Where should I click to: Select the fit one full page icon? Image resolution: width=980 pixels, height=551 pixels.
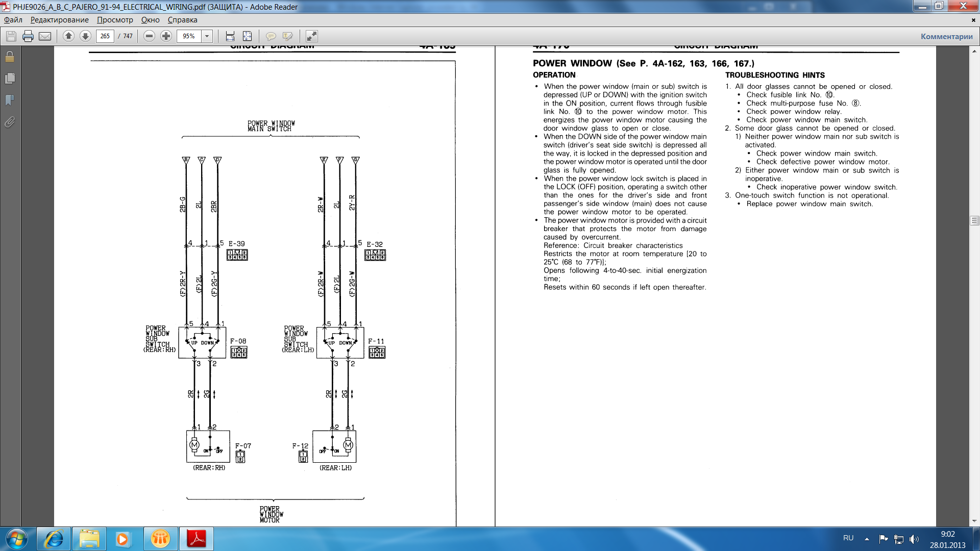click(247, 36)
